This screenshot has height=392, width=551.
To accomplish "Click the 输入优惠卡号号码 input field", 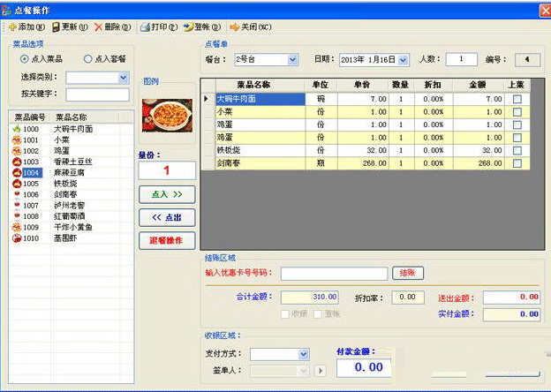I will [x=334, y=274].
